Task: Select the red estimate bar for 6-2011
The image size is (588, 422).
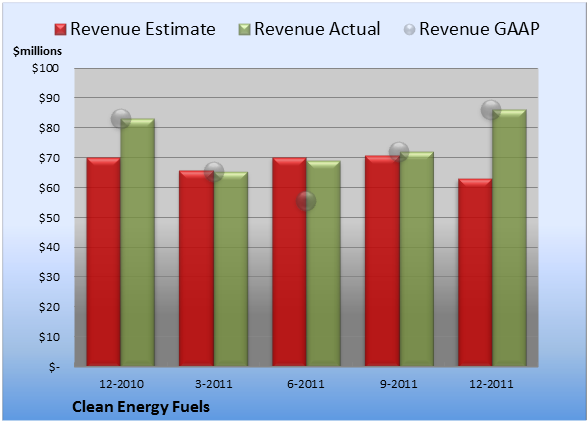Action: click(289, 262)
